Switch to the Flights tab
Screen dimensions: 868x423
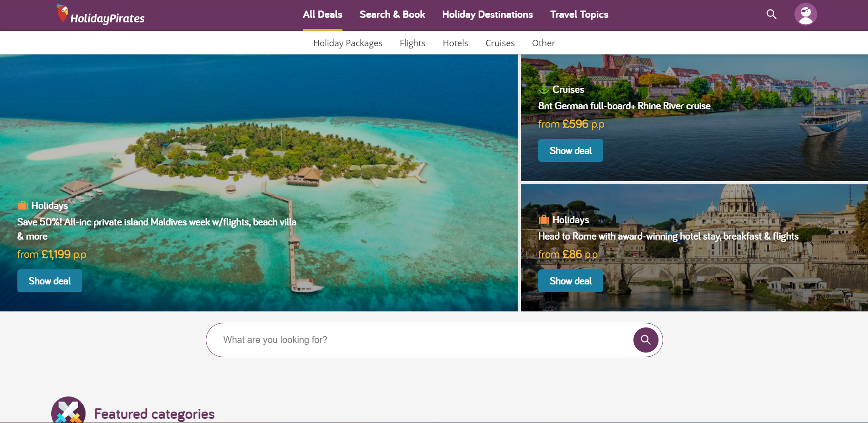413,43
